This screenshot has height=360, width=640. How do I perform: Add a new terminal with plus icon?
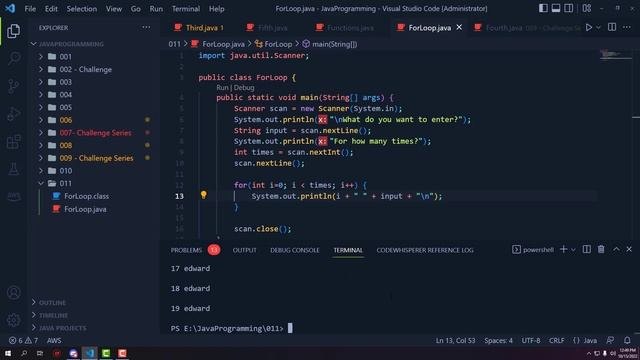pos(563,249)
